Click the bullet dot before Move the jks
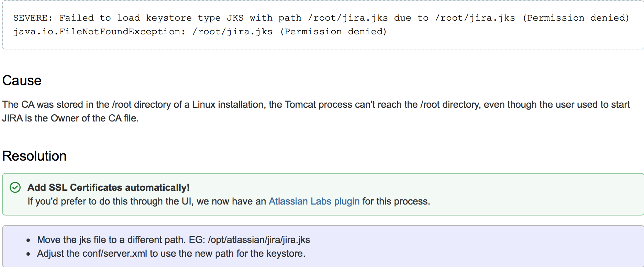Image resolution: width=644 pixels, height=267 pixels. (29, 240)
